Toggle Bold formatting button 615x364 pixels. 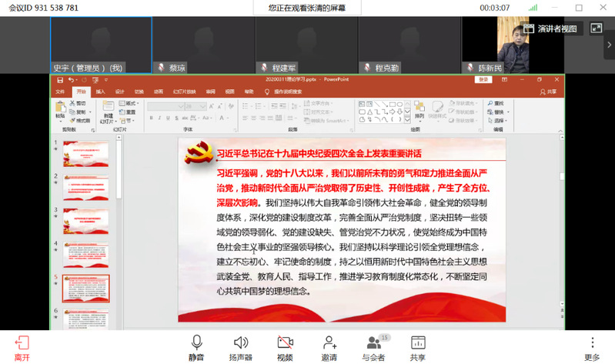(152, 118)
